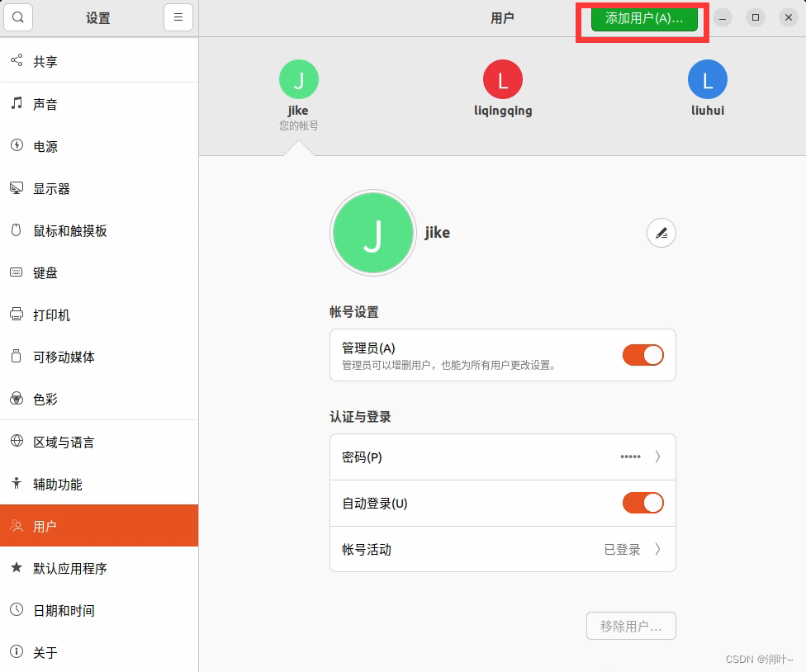Click the pencil edit icon next to jike

pos(661,234)
